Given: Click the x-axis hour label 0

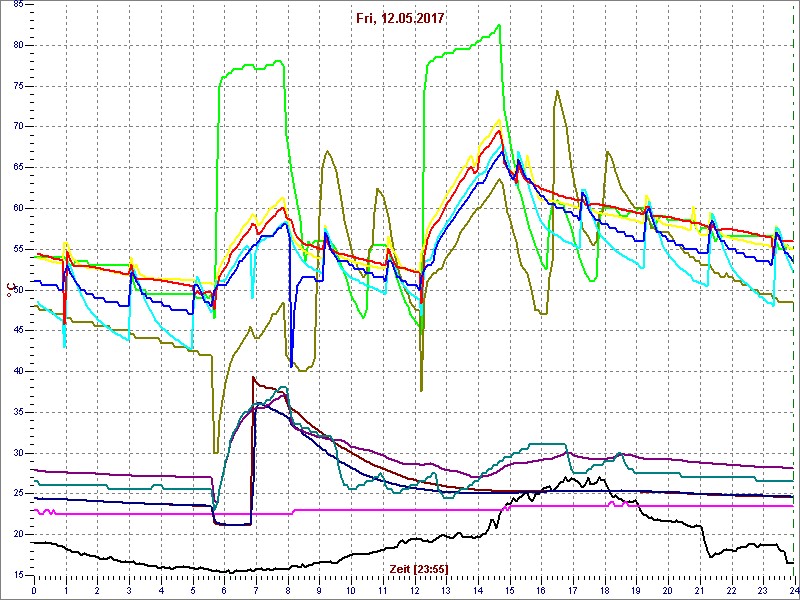Looking at the screenshot, I should (34, 590).
